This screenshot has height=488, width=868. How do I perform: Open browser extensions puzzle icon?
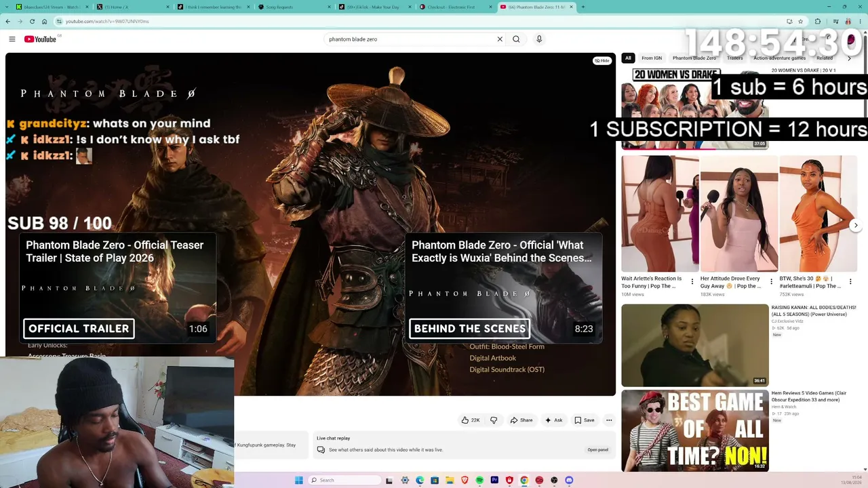click(818, 21)
